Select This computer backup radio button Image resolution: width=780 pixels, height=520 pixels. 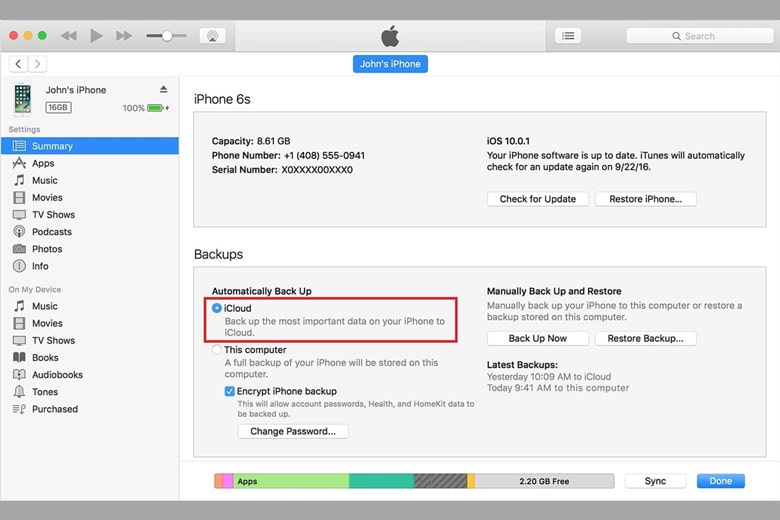(x=216, y=350)
